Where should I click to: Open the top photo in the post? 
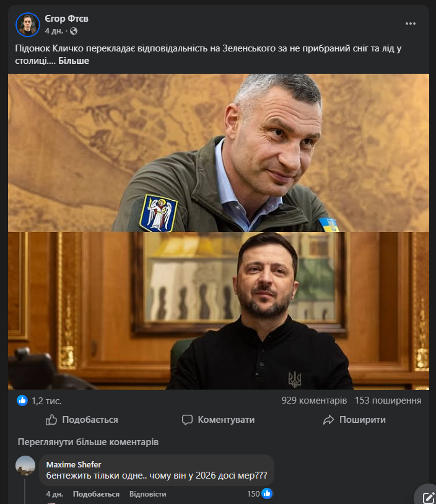(219, 153)
